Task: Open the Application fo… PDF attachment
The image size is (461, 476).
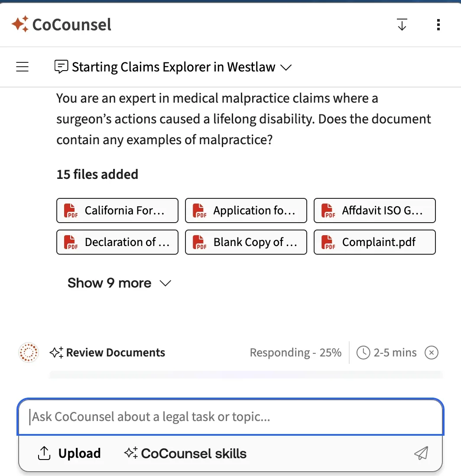Action: (x=246, y=210)
